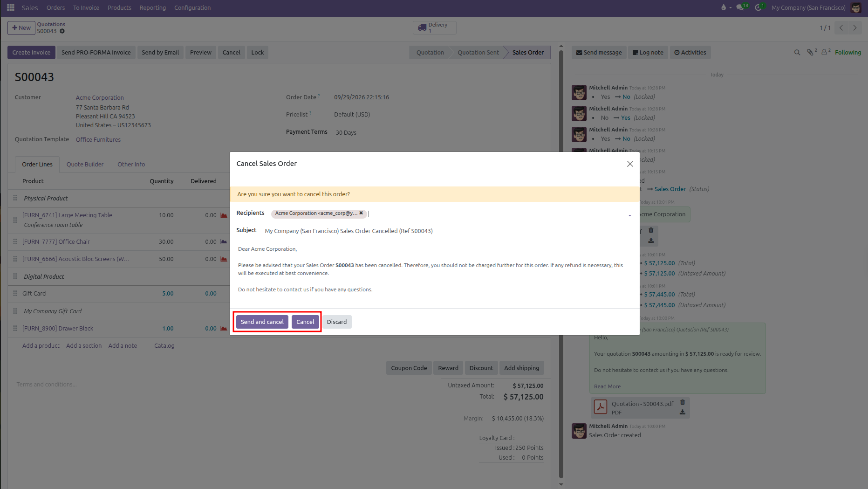Image resolution: width=868 pixels, height=489 pixels.
Task: Open the Reporting menu
Action: point(152,7)
